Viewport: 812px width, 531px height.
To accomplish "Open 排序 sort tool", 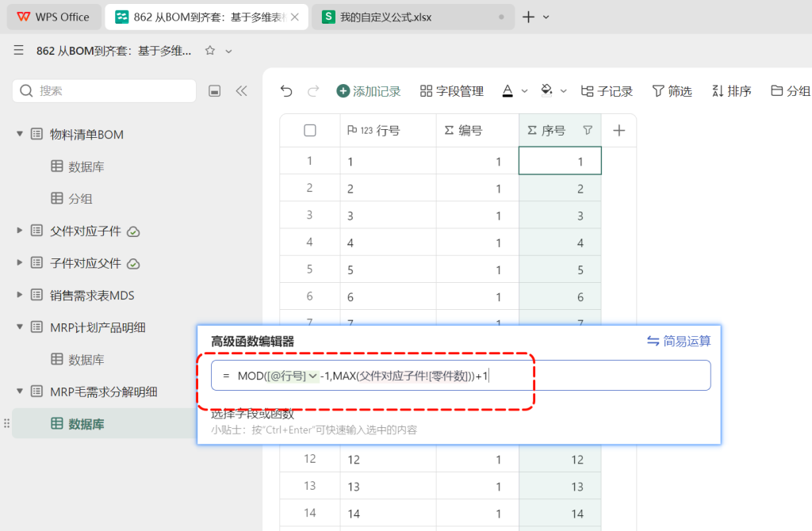I will click(731, 91).
